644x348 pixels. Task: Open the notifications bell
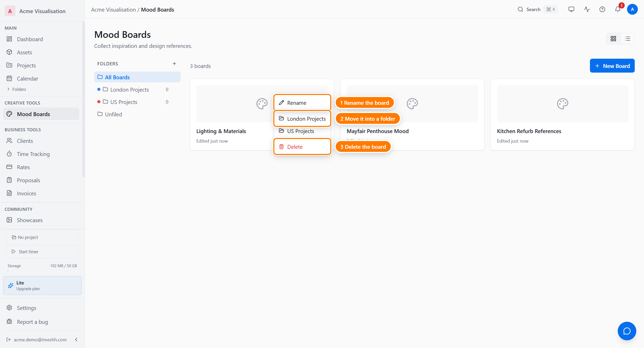[617, 10]
